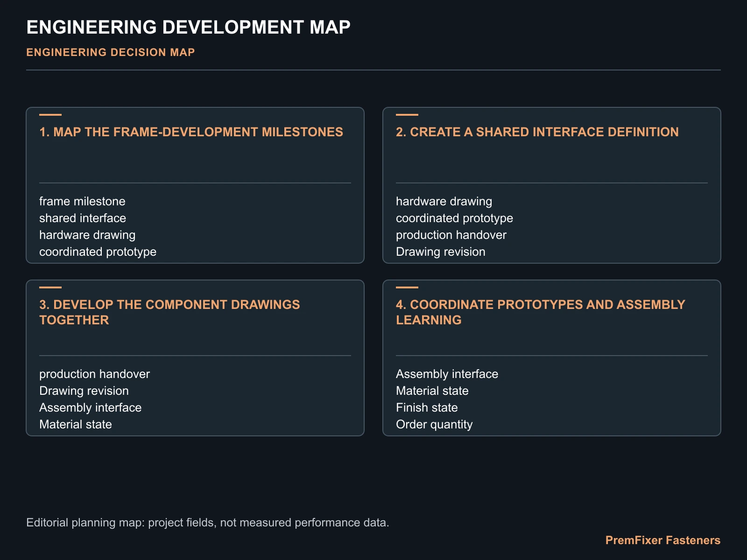This screenshot has width=747, height=560.
Task: Click "hardware drawing" in card 2
Action: [x=444, y=201]
